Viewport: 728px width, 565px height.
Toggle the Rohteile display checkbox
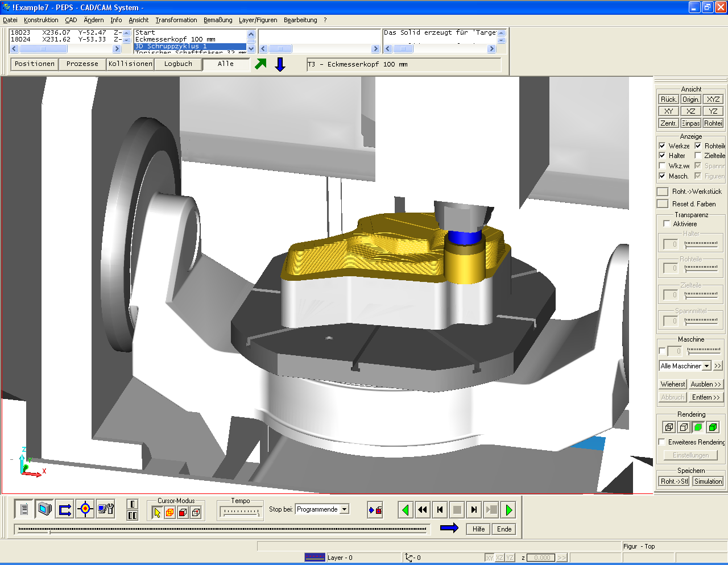click(698, 146)
